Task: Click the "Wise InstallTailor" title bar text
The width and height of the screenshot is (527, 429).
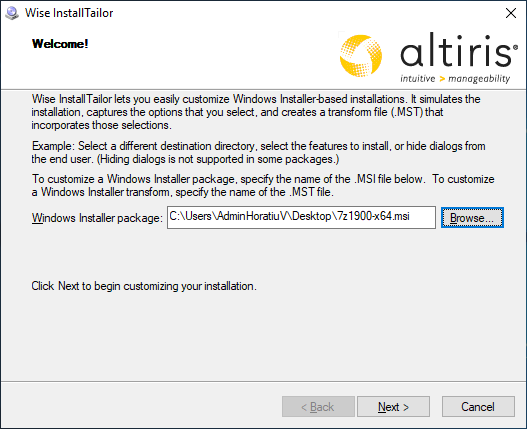Action: 69,13
